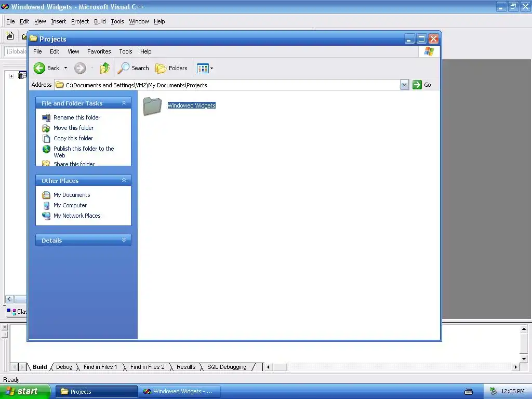532x399 pixels.
Task: Switch to Find in Files 1 tab
Action: pyautogui.click(x=100, y=367)
